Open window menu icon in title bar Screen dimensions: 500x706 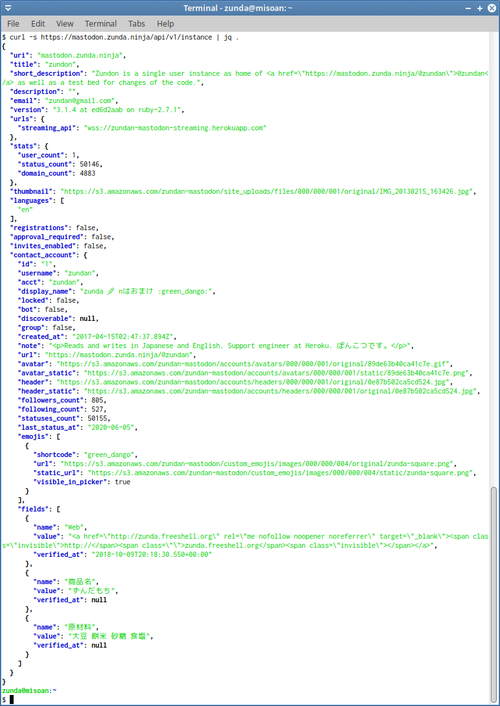coord(8,8)
